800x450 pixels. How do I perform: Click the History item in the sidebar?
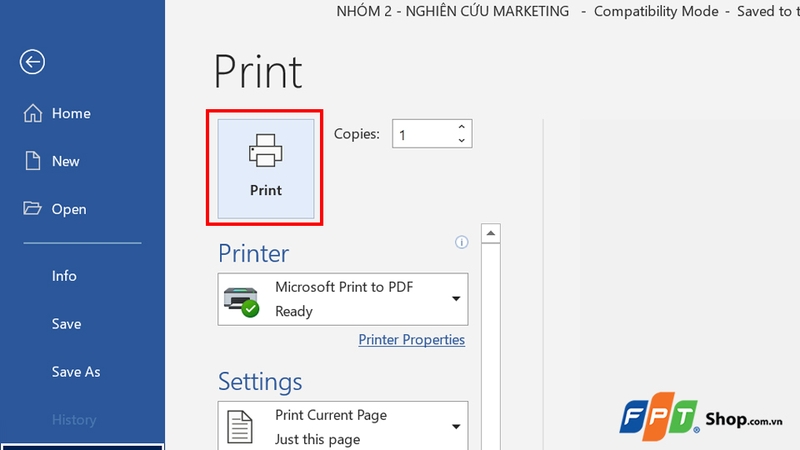coord(74,420)
